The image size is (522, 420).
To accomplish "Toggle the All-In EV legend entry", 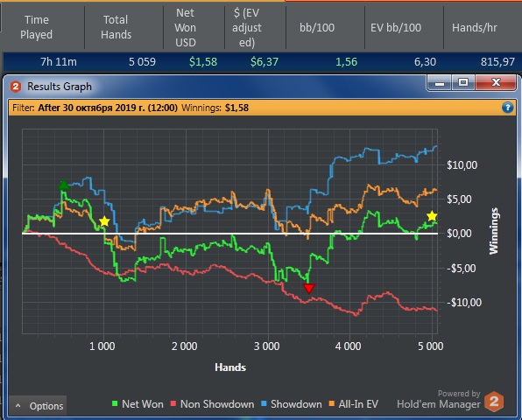I will [x=353, y=404].
